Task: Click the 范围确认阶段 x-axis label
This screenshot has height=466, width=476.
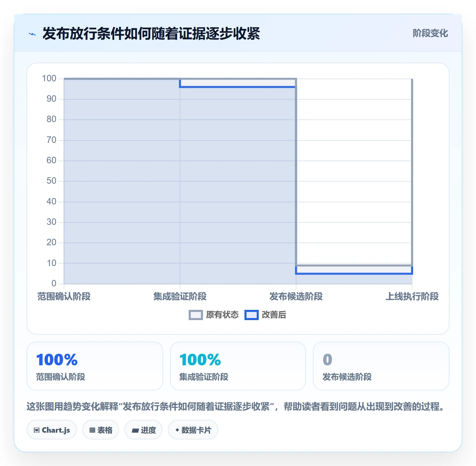Action: 64,297
